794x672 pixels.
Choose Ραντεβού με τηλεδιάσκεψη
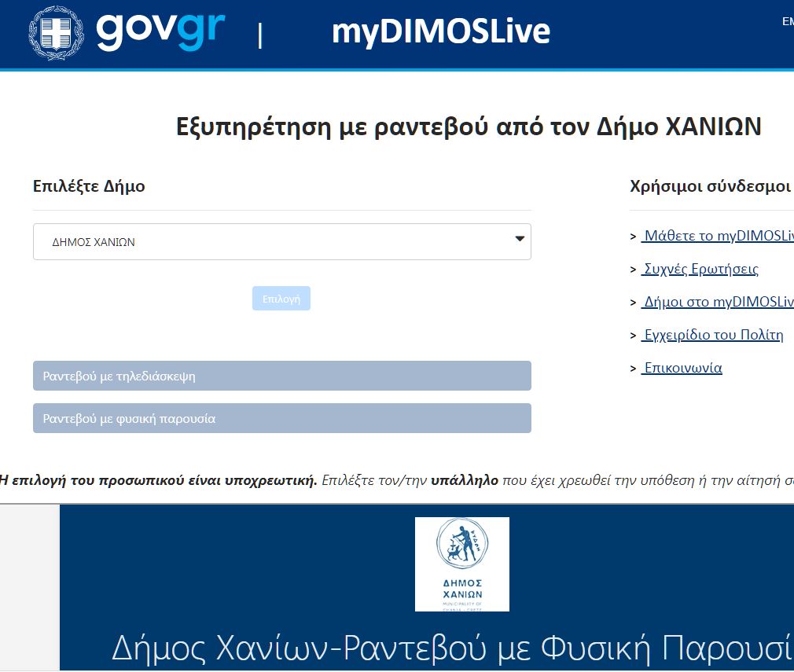[282, 376]
